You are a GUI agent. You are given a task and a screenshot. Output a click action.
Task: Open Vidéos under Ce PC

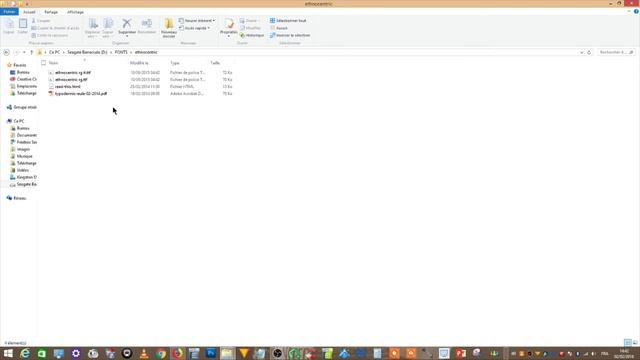click(x=22, y=170)
